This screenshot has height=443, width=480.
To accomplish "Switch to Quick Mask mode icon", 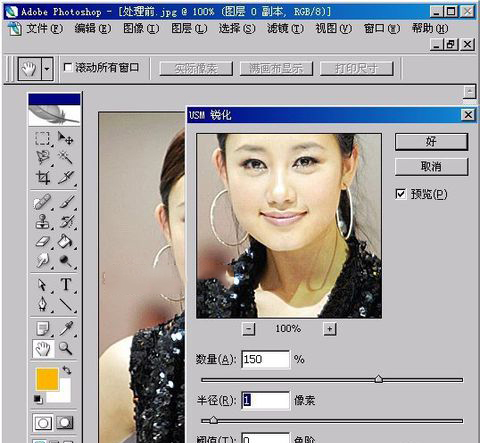I will (x=64, y=423).
